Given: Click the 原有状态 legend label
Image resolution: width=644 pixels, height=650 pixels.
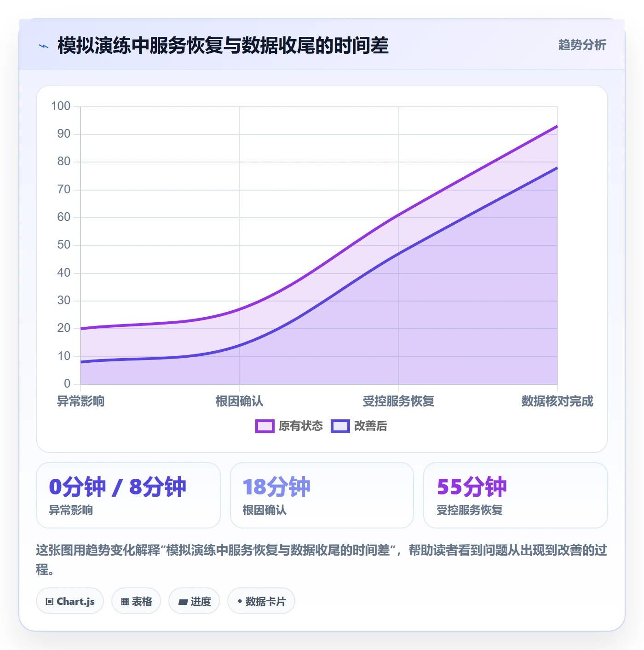Looking at the screenshot, I should (301, 426).
